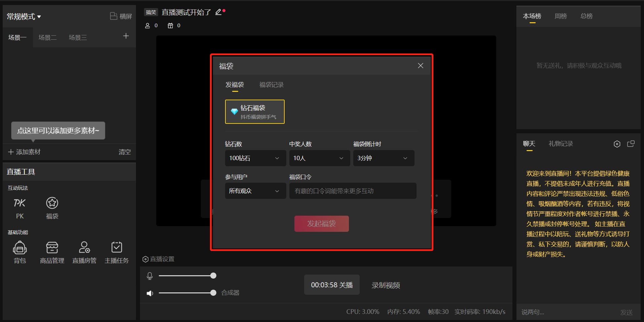Viewport: 644px width, 322px height.
Task: Click the 福袋口令 password input field
Action: (x=352, y=190)
